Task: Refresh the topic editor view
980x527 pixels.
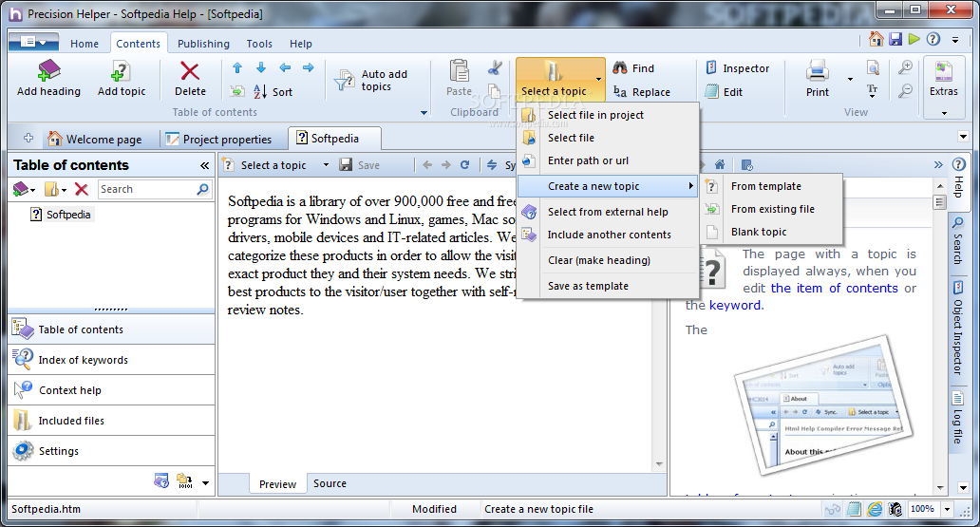Action: coord(464,165)
